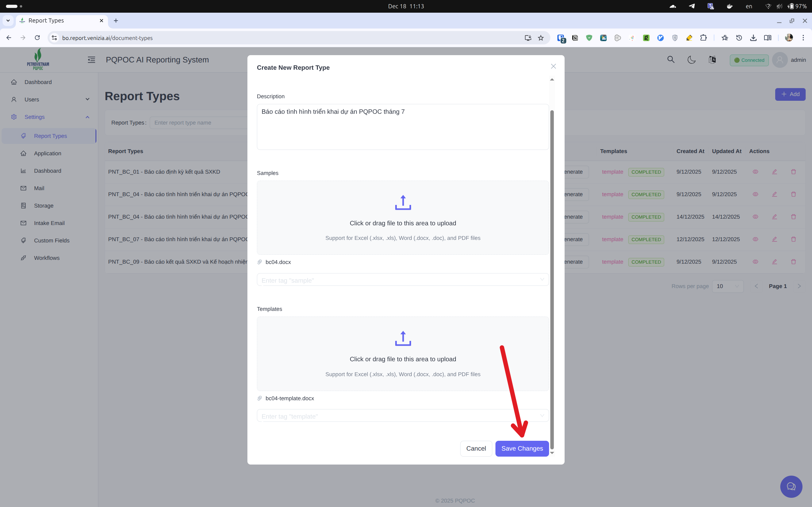The height and width of the screenshot is (507, 812).
Task: Click the Save Changes button
Action: coord(522,448)
